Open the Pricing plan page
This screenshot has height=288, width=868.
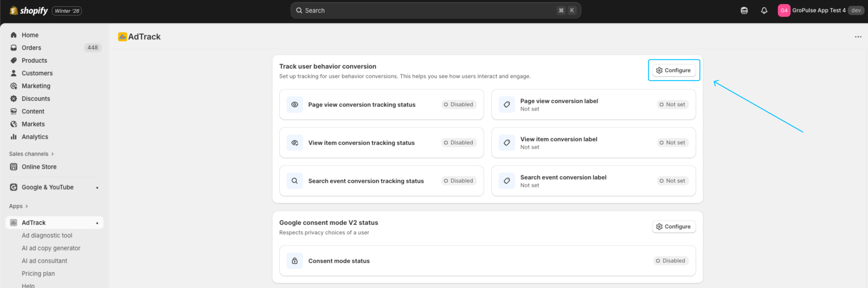pyautogui.click(x=38, y=273)
